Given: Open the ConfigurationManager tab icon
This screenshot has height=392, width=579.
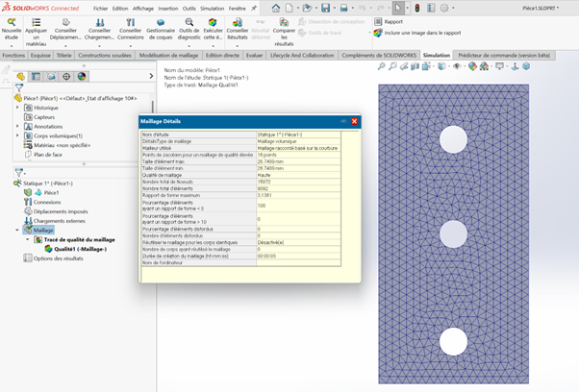Looking at the screenshot, I should pyautogui.click(x=51, y=76).
